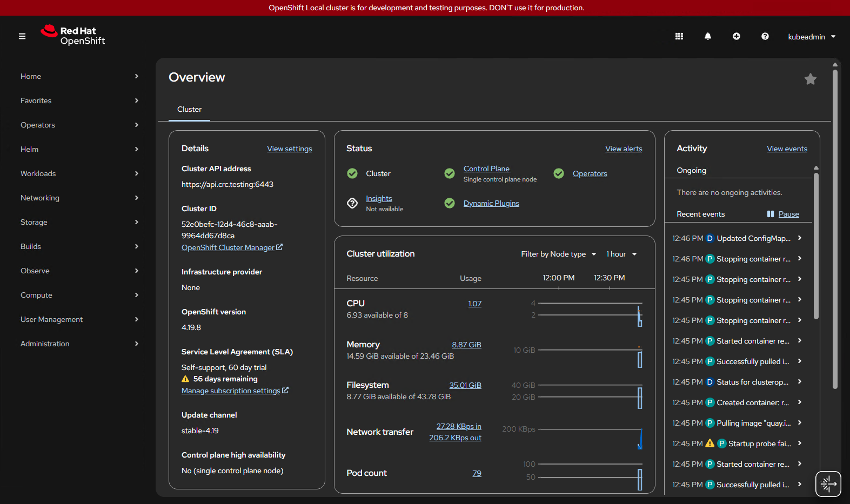Screen dimensions: 850x504
Task: Click the Activity panel scrollbar
Action: click(x=816, y=246)
